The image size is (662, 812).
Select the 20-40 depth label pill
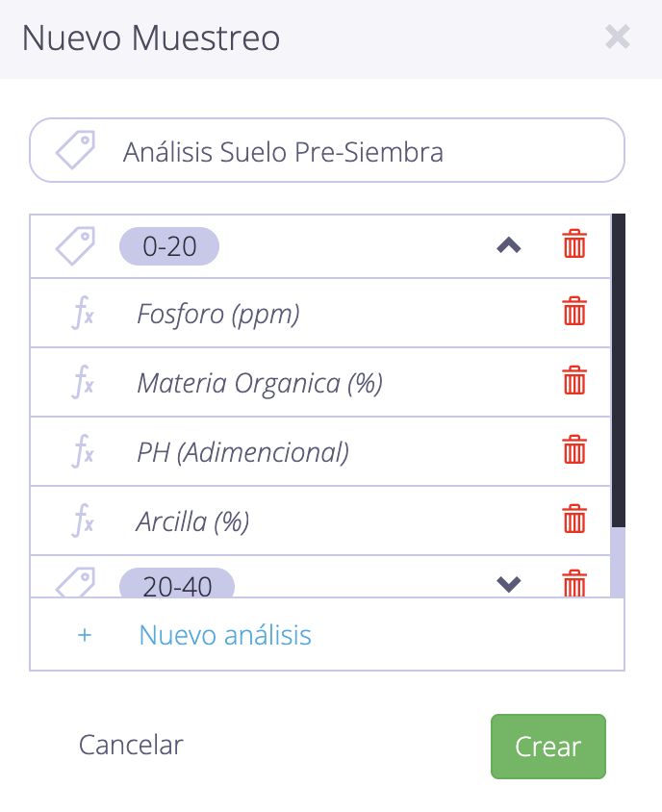177,584
